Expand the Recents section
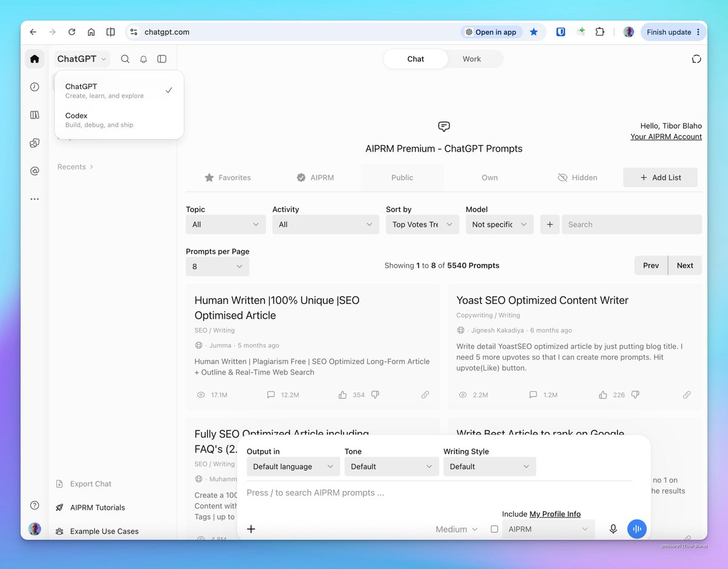 75,167
